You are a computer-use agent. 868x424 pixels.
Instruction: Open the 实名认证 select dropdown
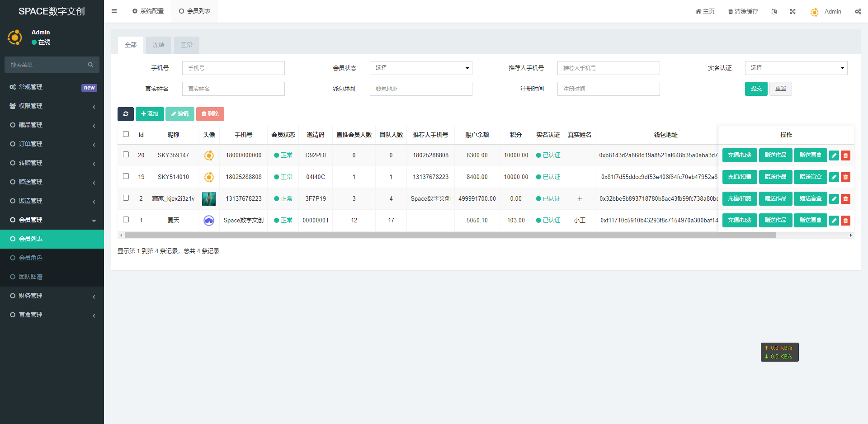click(x=796, y=68)
